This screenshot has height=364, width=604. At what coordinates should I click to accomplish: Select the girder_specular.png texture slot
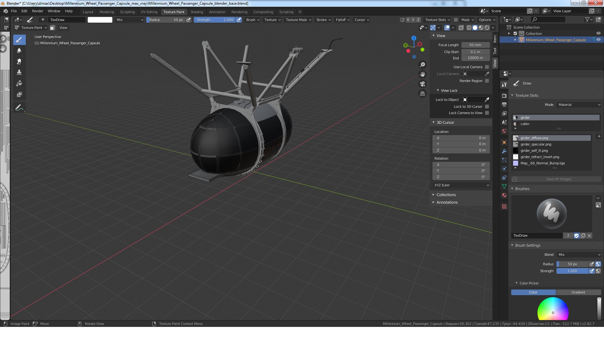[x=535, y=144]
